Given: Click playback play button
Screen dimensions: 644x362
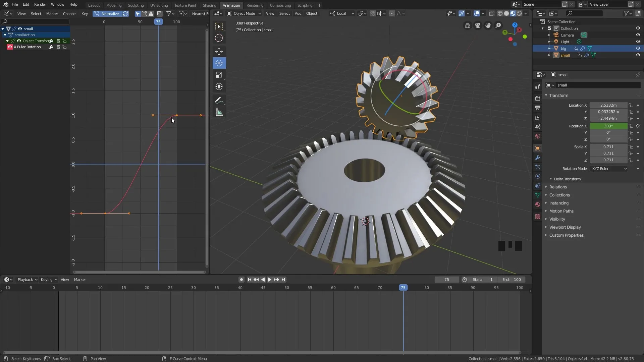Looking at the screenshot, I should click(269, 279).
